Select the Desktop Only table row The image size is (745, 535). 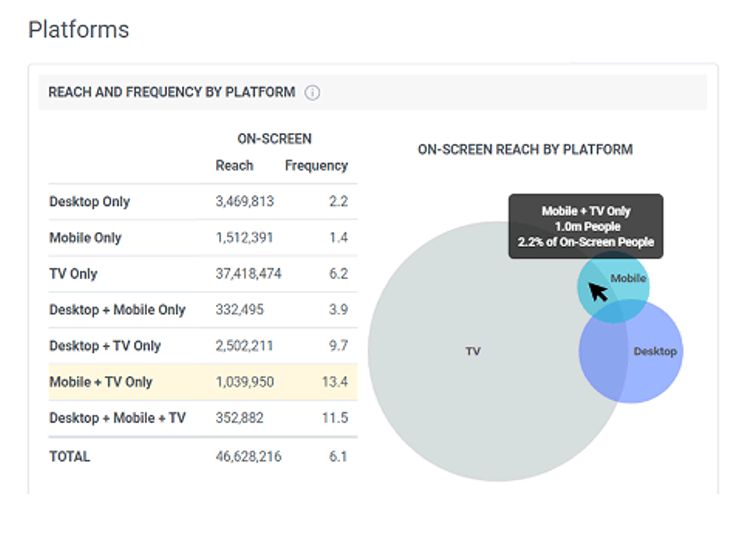coord(200,201)
